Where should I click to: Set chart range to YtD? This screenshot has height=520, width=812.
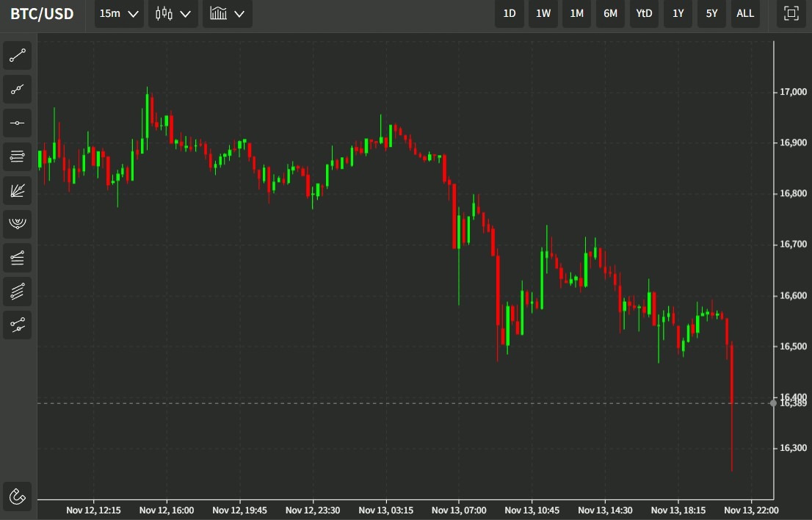coord(644,13)
